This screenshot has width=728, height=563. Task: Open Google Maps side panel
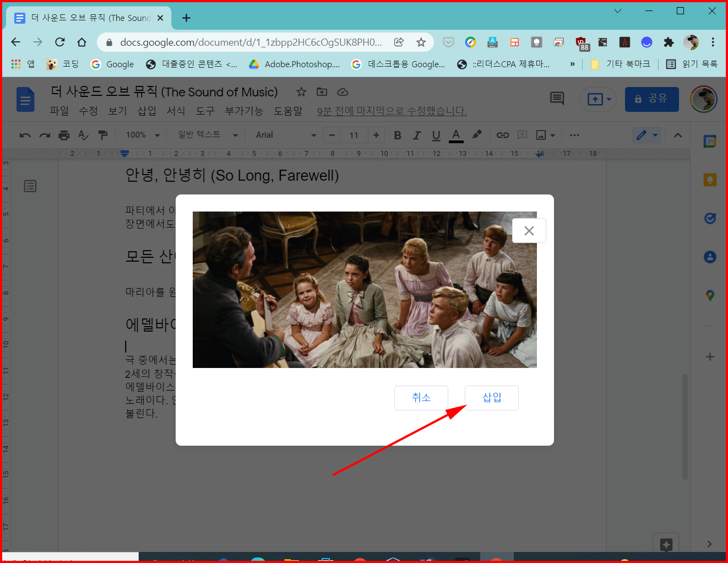[x=710, y=295]
